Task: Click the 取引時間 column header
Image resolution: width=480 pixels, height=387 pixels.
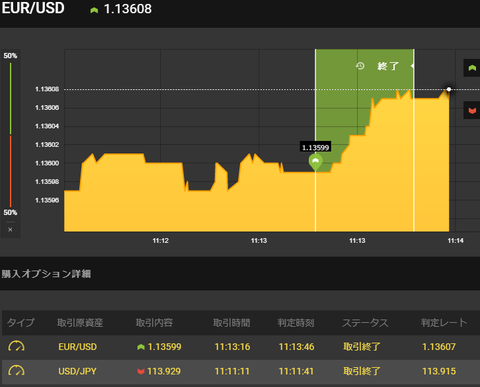Action: (232, 322)
